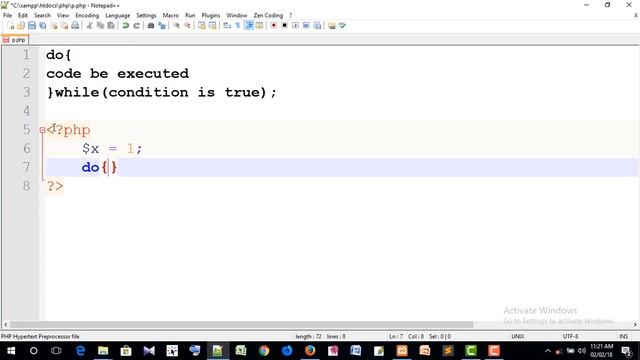Select the p.php document tab
This screenshot has width=640, height=360.
pos(15,40)
